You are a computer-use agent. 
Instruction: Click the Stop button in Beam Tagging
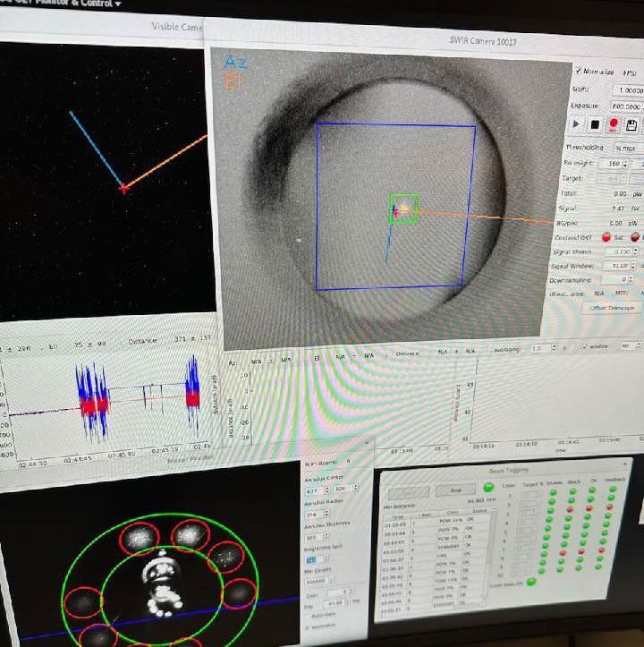tap(454, 490)
